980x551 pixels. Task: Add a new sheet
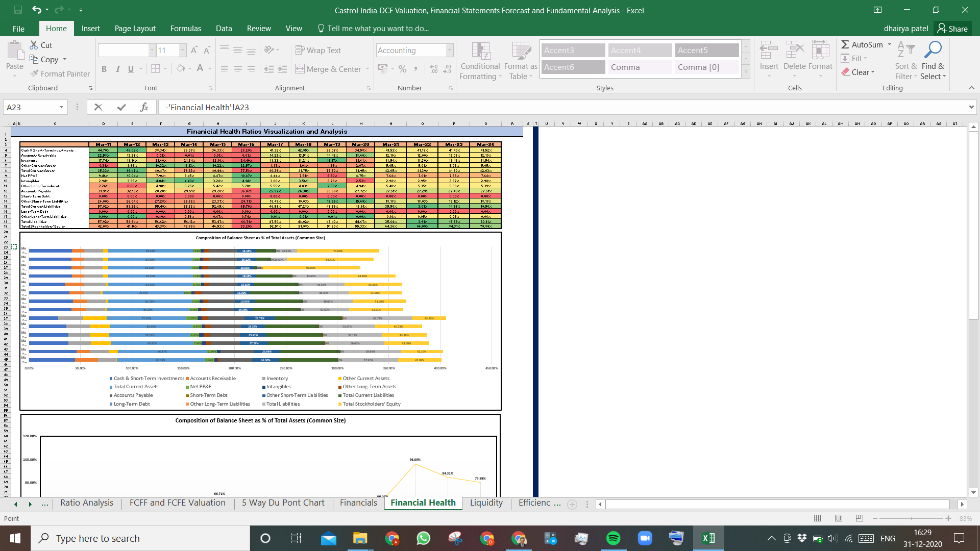click(572, 504)
